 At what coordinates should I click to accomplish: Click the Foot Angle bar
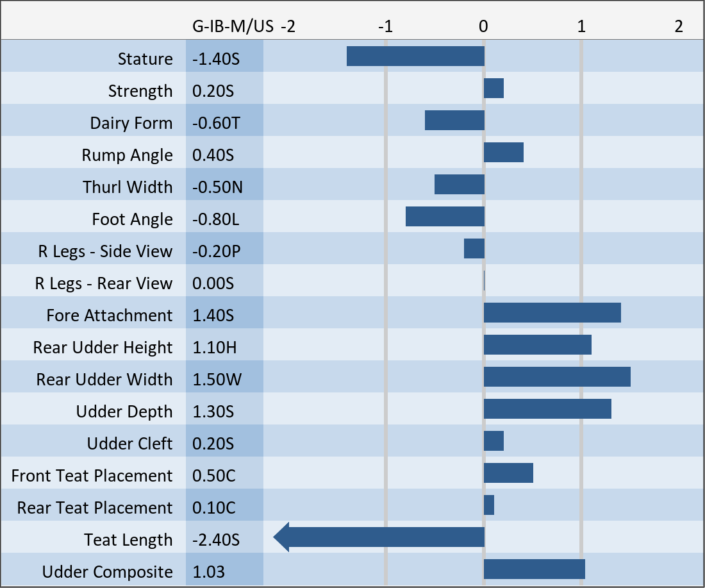(445, 217)
